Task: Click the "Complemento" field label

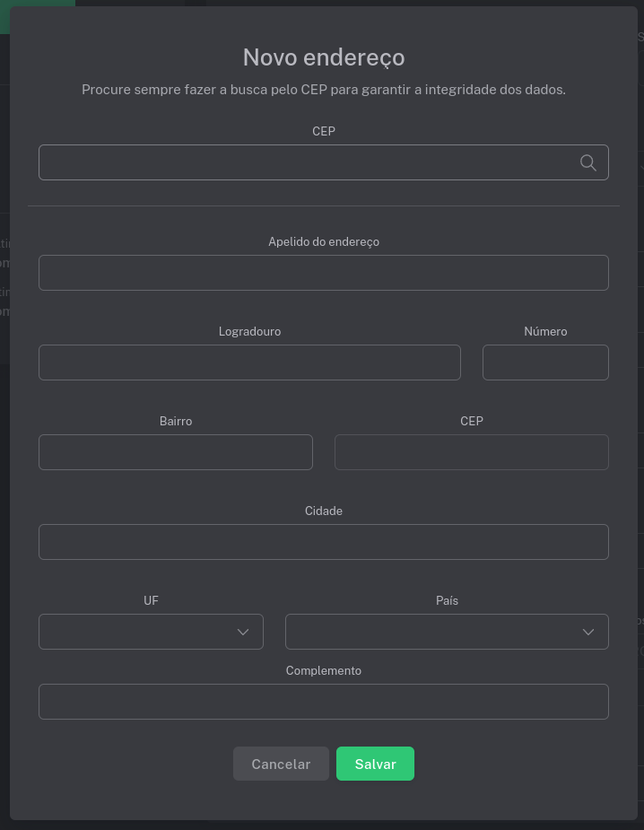Action: click(x=324, y=670)
